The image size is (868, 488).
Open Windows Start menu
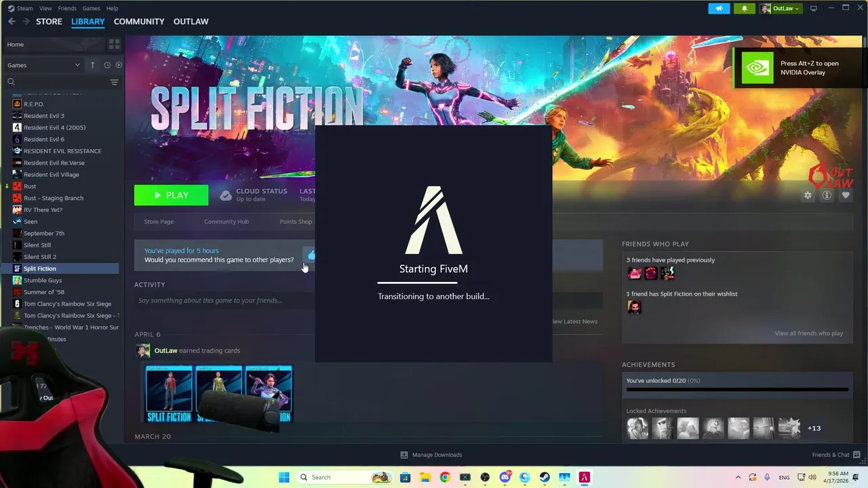click(x=284, y=477)
